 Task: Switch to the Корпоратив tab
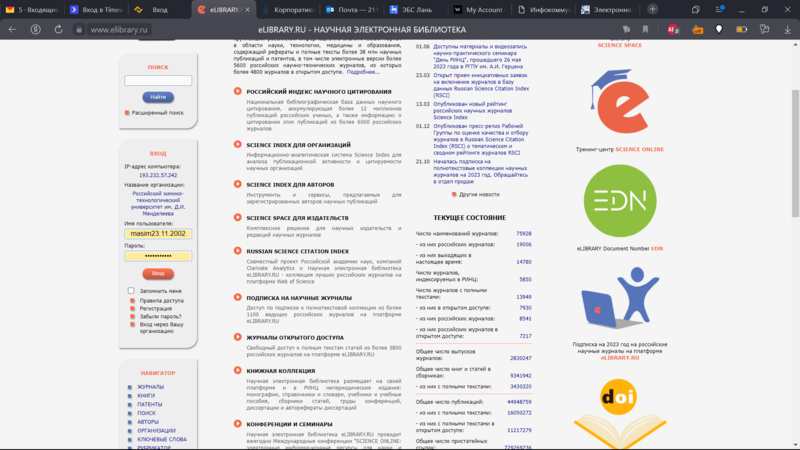pyautogui.click(x=289, y=10)
